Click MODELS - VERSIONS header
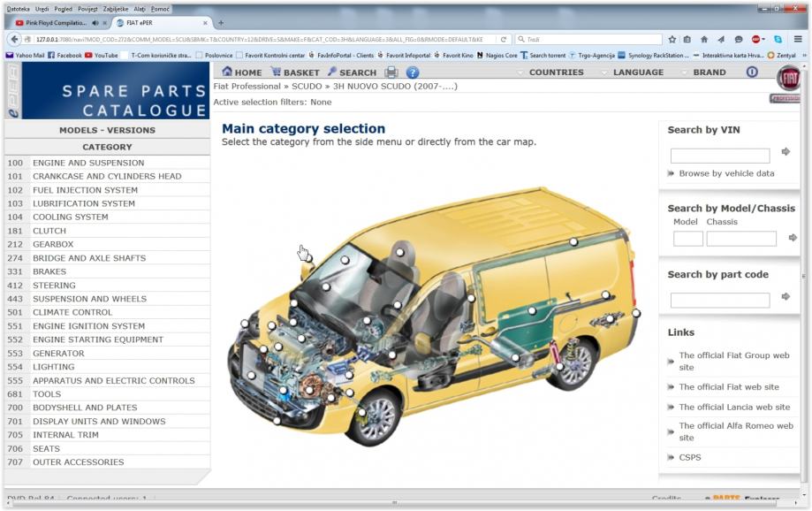This screenshot has width=812, height=511. [x=107, y=130]
